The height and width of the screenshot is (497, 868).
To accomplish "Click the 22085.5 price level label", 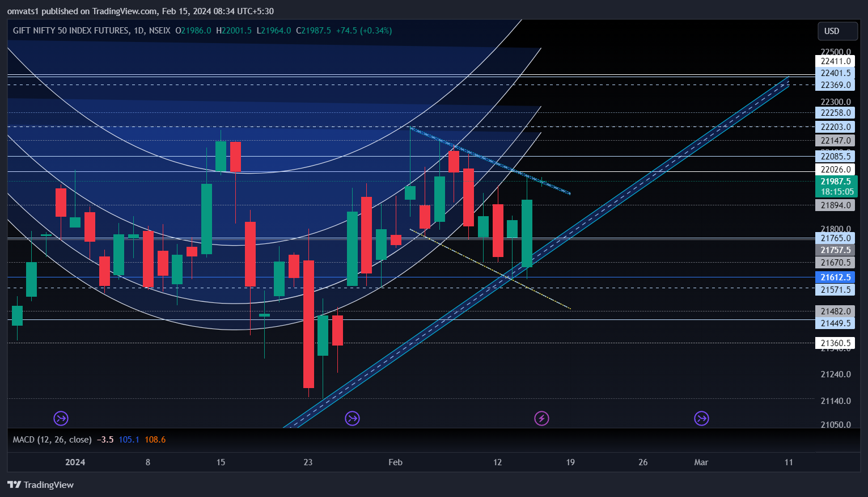I will pos(836,157).
